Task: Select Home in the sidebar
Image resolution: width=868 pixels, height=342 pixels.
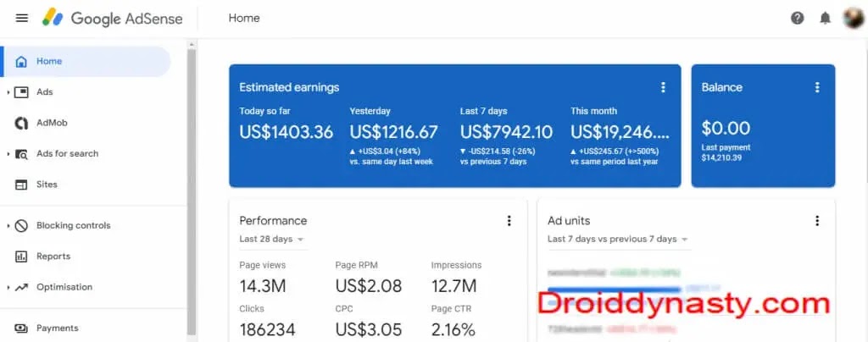Action: [86, 61]
